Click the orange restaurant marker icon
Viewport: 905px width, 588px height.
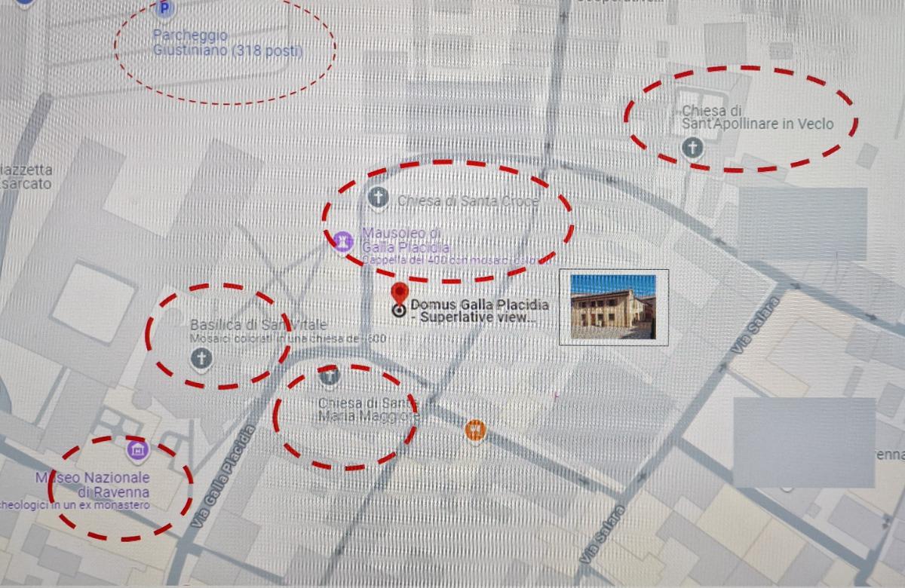click(475, 430)
